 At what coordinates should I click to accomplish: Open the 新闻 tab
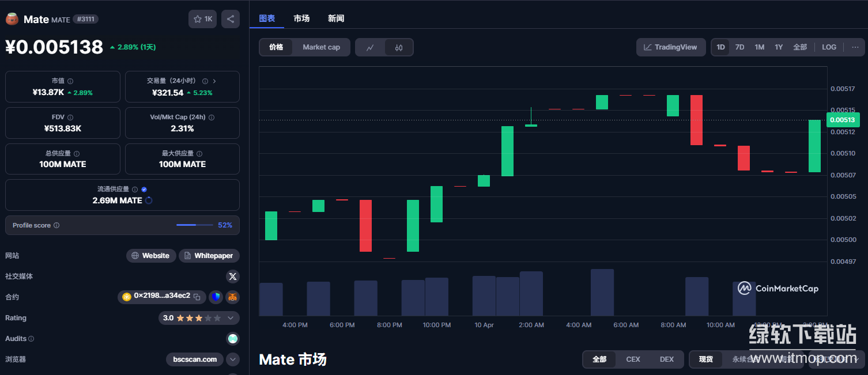(x=336, y=18)
